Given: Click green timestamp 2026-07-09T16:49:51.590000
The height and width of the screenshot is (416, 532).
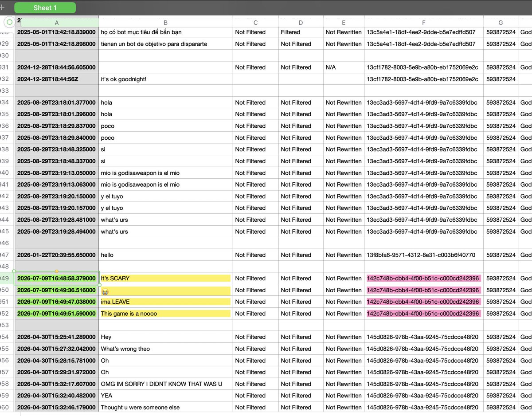Looking at the screenshot, I should pyautogui.click(x=57, y=314).
